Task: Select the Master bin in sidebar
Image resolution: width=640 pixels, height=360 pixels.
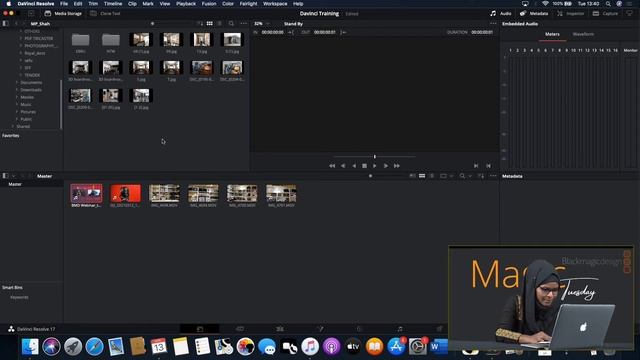Action: pos(15,184)
